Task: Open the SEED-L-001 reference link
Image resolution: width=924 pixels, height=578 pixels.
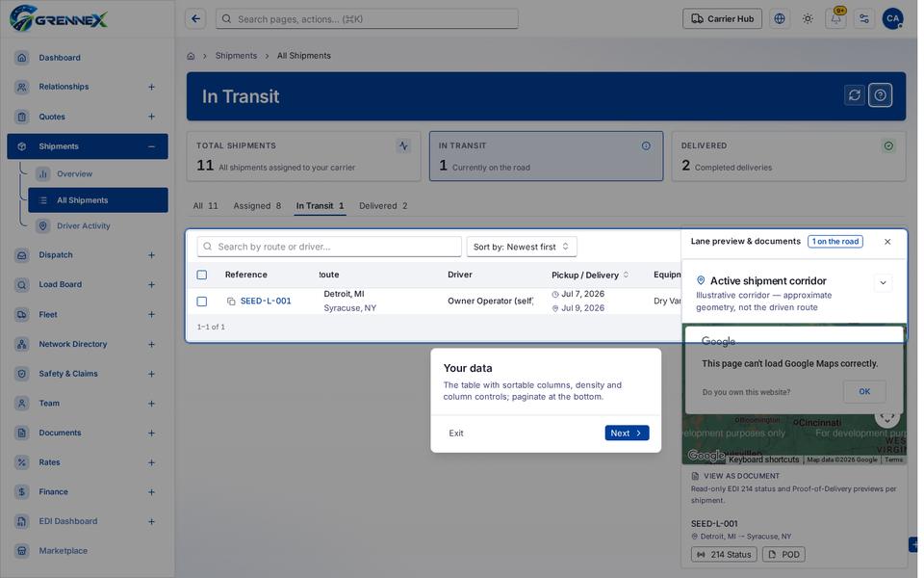Action: coord(266,301)
